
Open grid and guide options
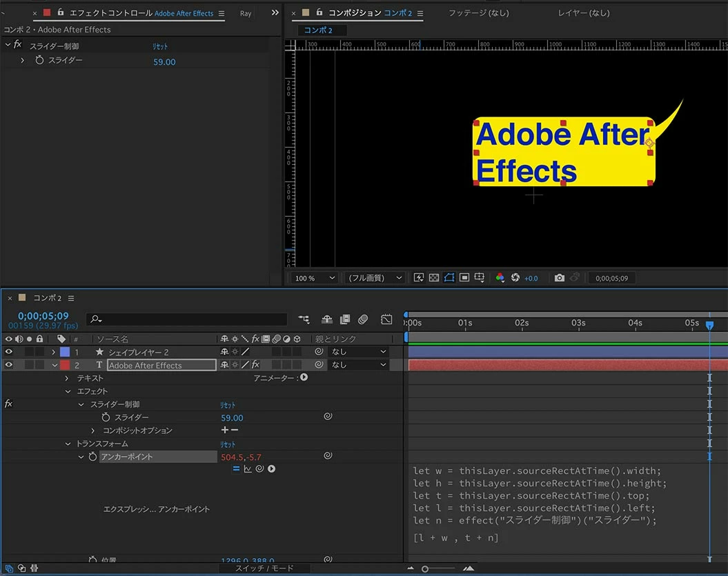click(479, 277)
